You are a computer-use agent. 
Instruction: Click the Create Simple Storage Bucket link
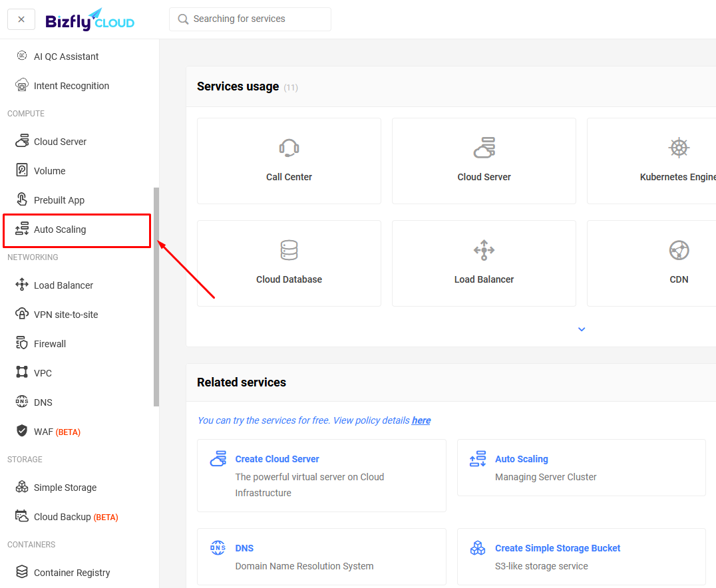(558, 548)
